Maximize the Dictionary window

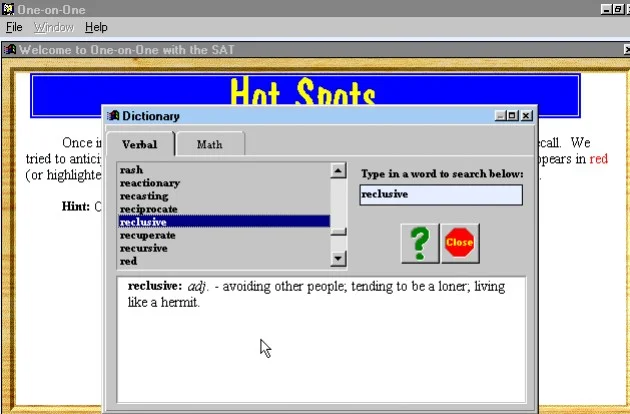[x=513, y=116]
